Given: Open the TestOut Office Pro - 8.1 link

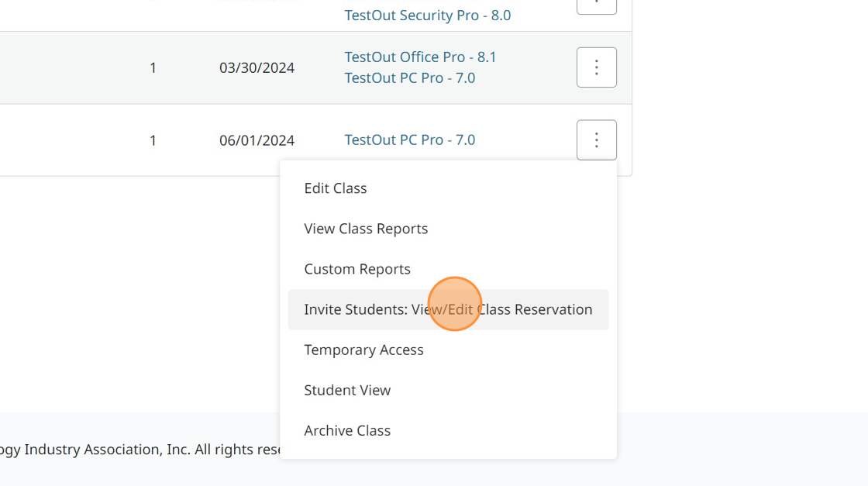Looking at the screenshot, I should (x=420, y=57).
